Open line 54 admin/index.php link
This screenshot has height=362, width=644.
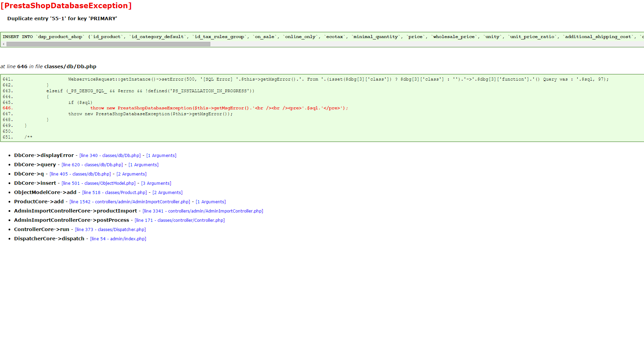(118, 239)
